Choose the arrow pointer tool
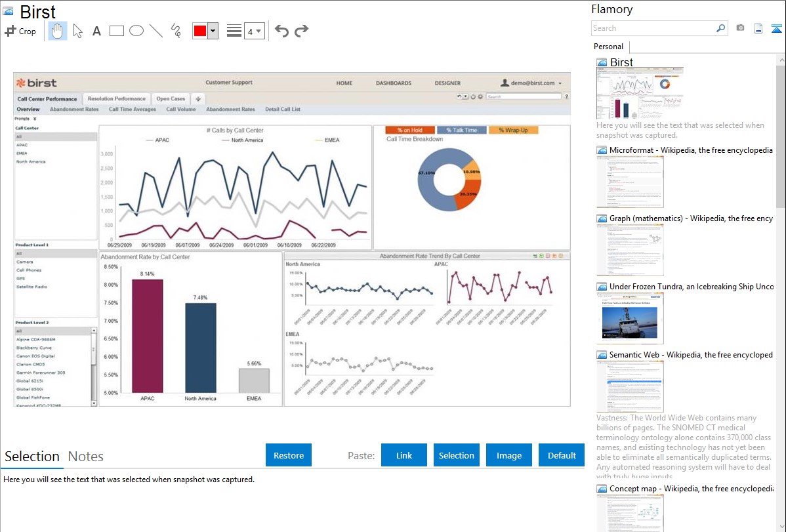The height and width of the screenshot is (532, 786). click(77, 31)
